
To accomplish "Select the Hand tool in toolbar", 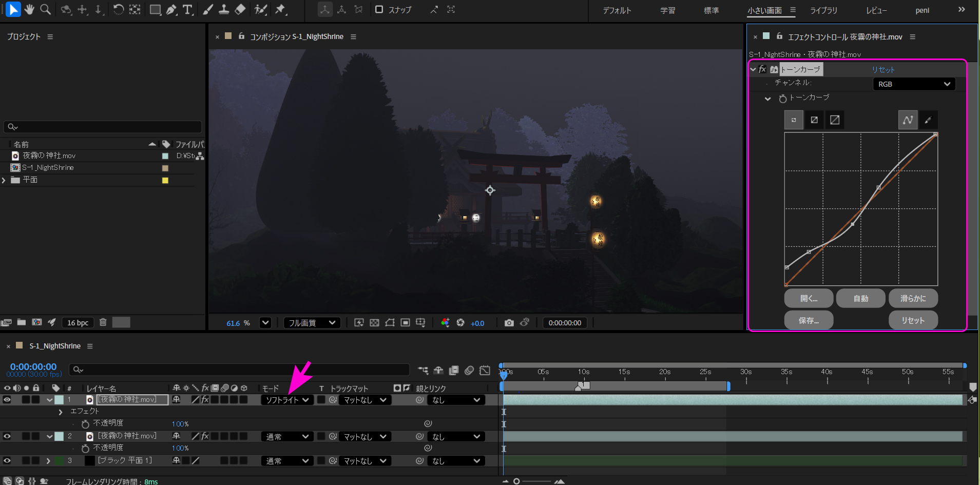I will pos(29,9).
